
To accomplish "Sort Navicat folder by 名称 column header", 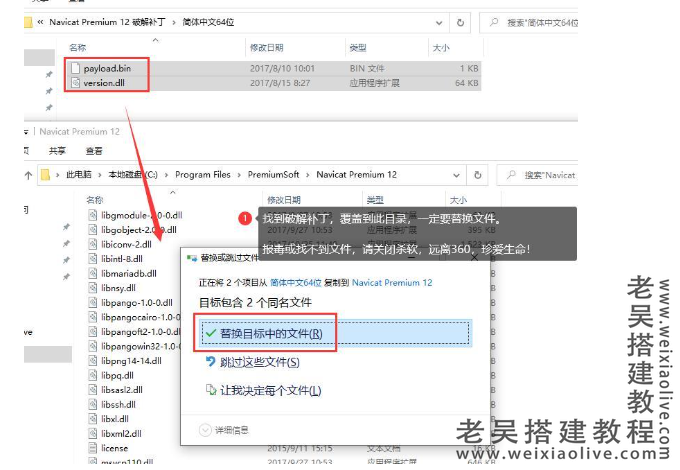I will tap(95, 200).
